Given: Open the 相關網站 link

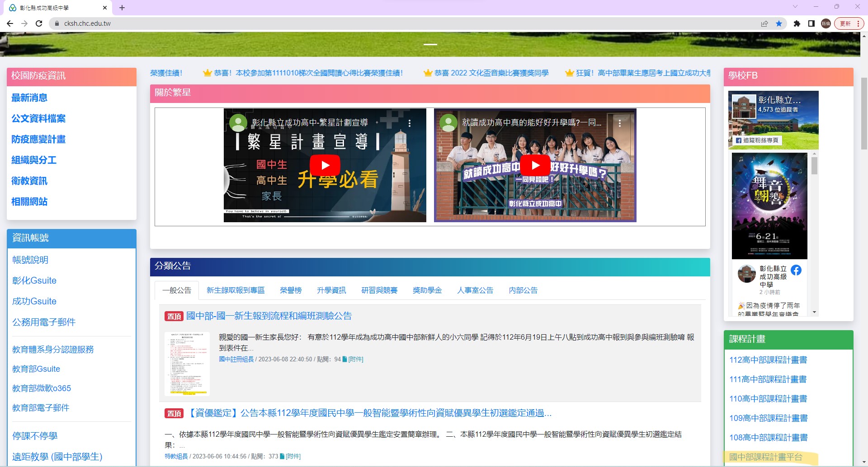Looking at the screenshot, I should (29, 202).
